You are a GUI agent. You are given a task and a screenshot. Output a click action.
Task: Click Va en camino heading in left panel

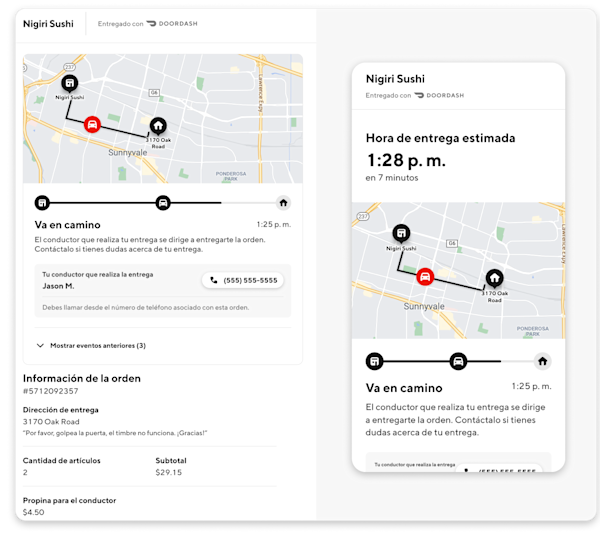point(67,225)
